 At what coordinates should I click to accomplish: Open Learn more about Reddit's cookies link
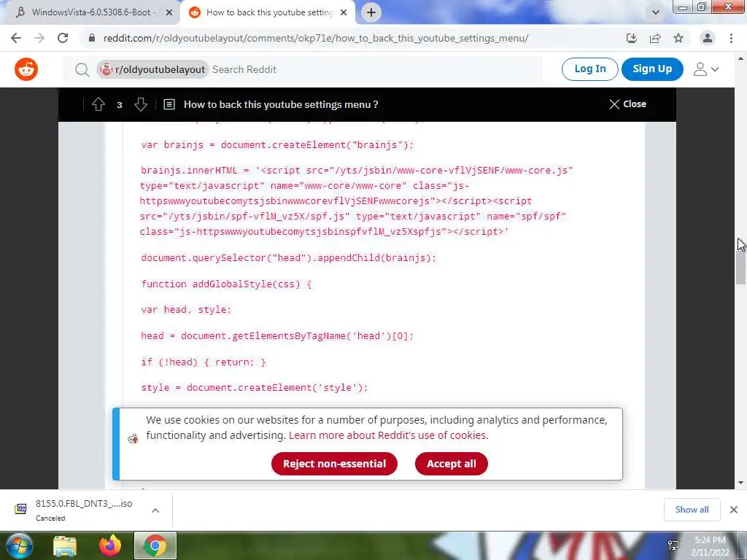click(x=388, y=435)
